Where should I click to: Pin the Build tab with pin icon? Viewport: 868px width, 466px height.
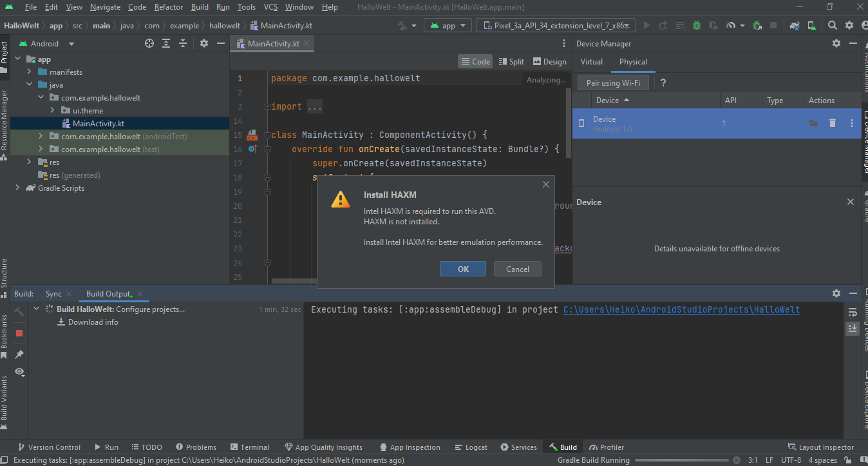point(19,354)
